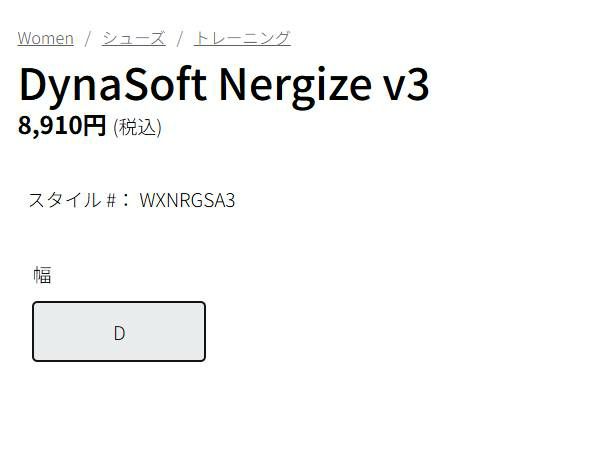
Task: Choose width D under the 幅 label
Action: [x=119, y=331]
